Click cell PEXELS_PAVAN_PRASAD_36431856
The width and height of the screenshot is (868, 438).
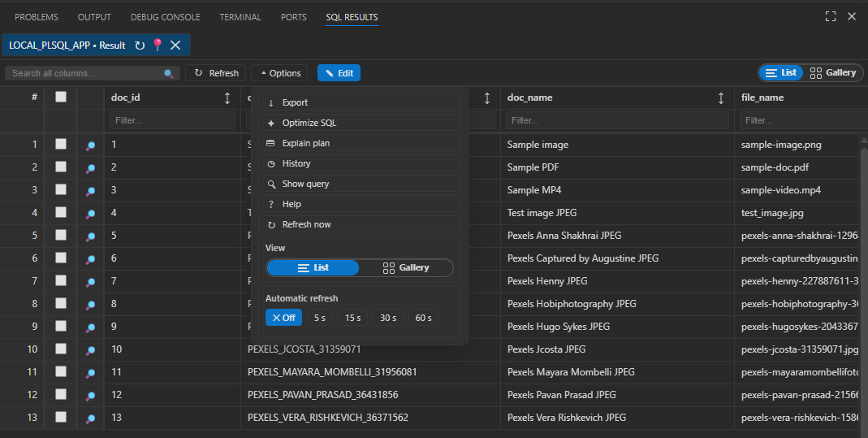tap(322, 395)
